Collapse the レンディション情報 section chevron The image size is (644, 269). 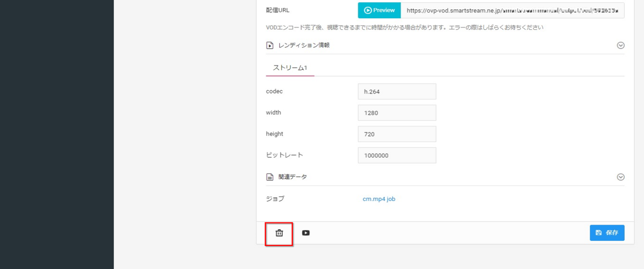(x=621, y=45)
